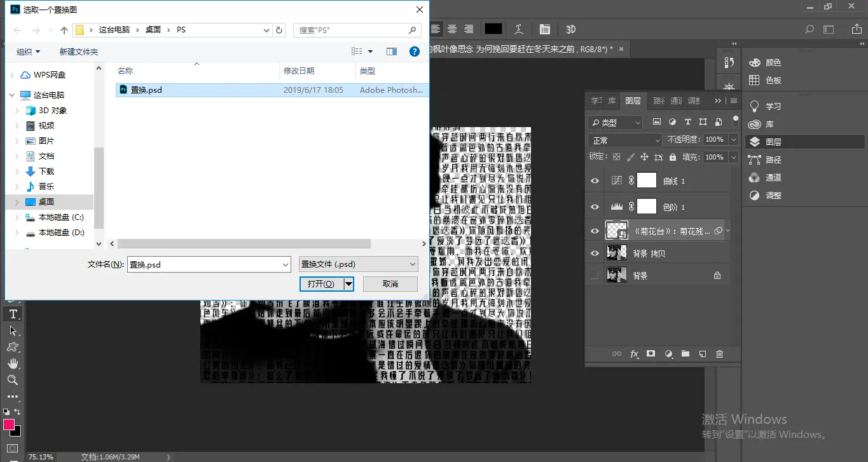Open help in the file dialog
The height and width of the screenshot is (462, 868).
point(415,51)
